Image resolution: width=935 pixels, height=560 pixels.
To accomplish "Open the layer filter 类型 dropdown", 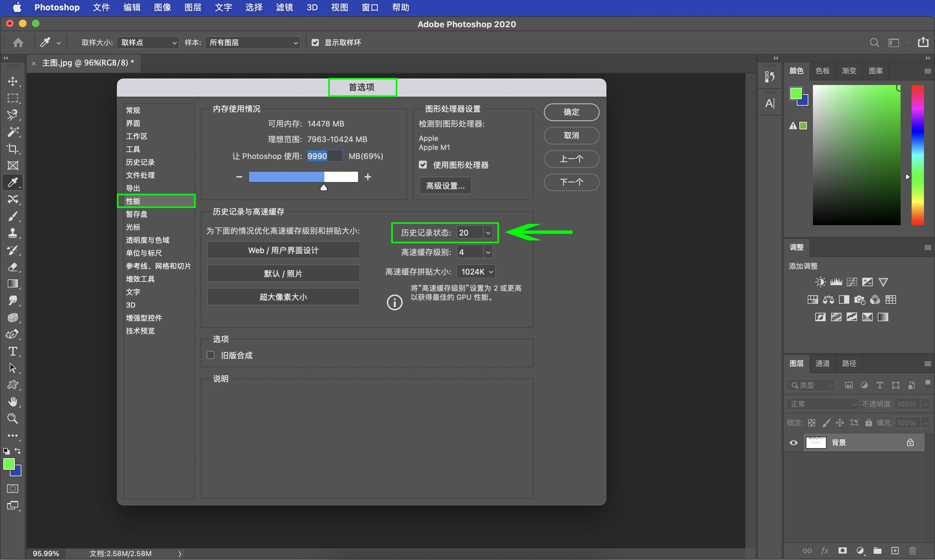I will (810, 385).
